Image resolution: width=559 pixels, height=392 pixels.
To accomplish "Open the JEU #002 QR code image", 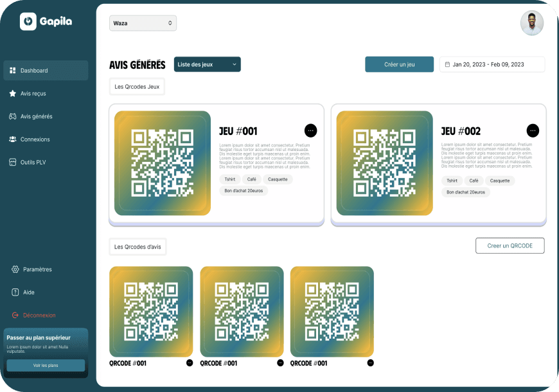I will coord(385,163).
